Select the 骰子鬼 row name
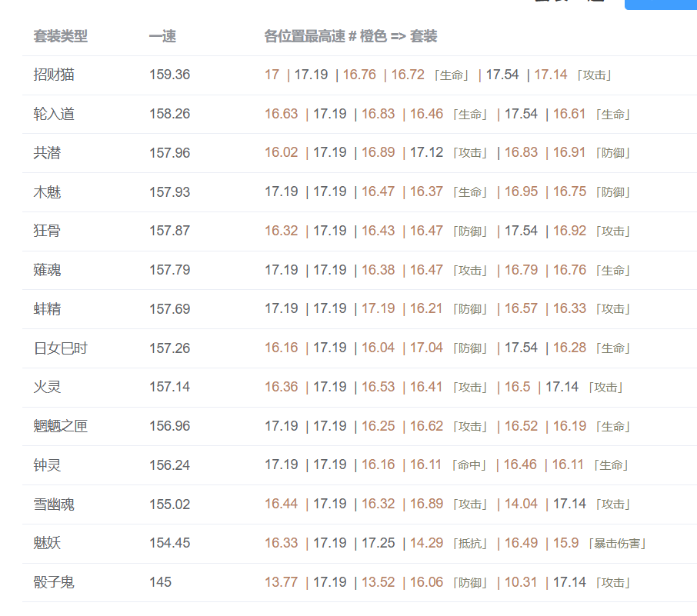 (x=54, y=581)
